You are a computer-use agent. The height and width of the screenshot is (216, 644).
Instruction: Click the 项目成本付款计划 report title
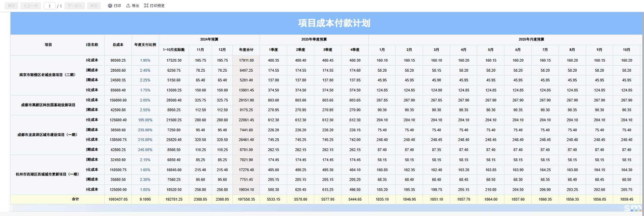click(x=334, y=23)
